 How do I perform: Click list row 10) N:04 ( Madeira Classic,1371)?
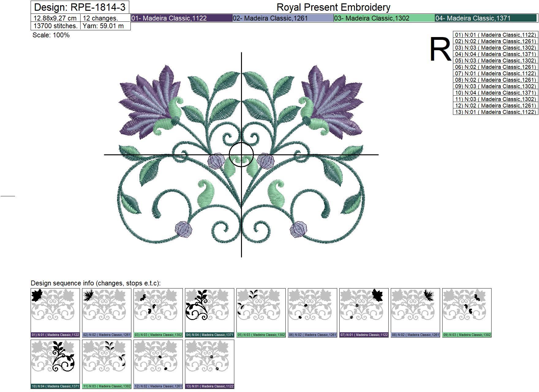point(495,92)
